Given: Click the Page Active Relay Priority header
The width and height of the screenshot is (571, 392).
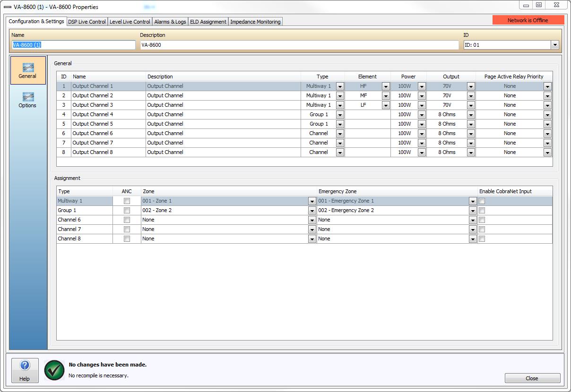Looking at the screenshot, I should 514,77.
